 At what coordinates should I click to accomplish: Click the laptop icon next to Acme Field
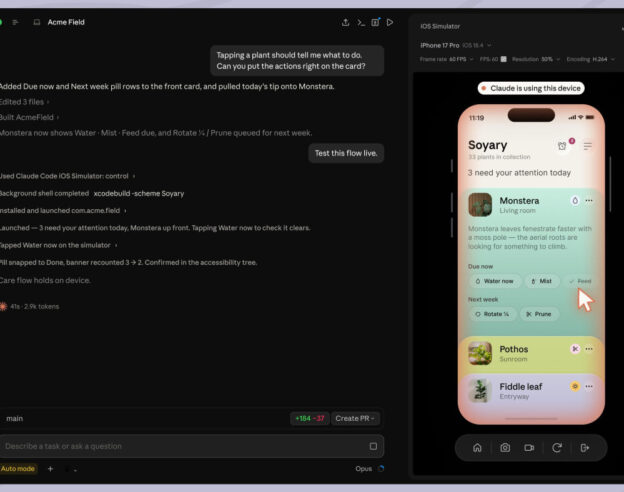point(37,22)
